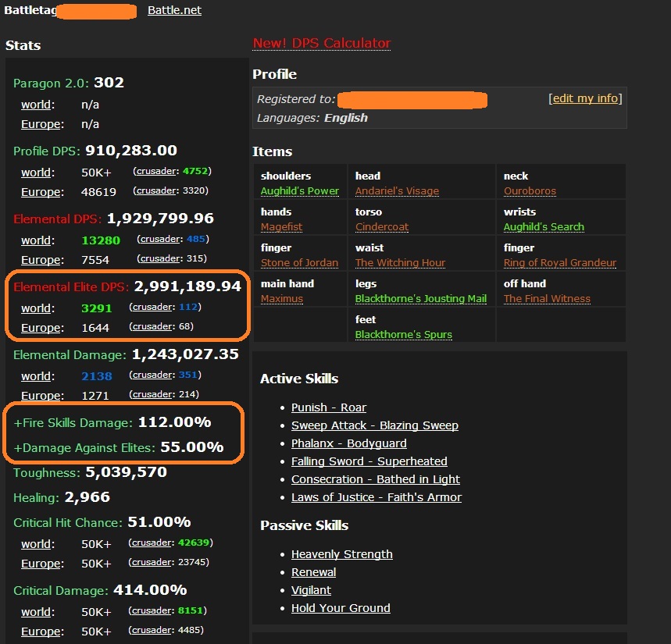The height and width of the screenshot is (644, 671).
Task: Click the world link under Profile DPS
Action: click(x=36, y=173)
